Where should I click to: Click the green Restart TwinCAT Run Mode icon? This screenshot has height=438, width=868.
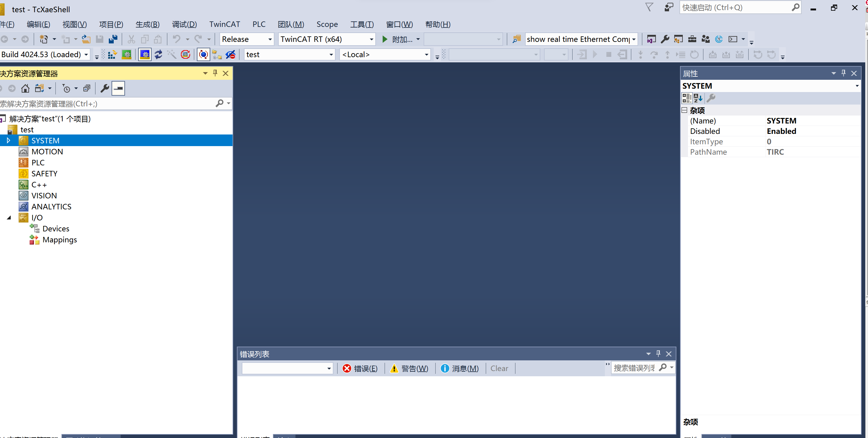(127, 55)
